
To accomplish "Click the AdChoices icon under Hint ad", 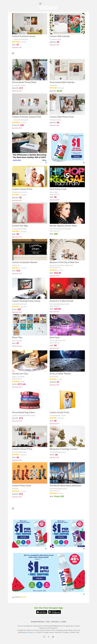I will click(x=84, y=162).
